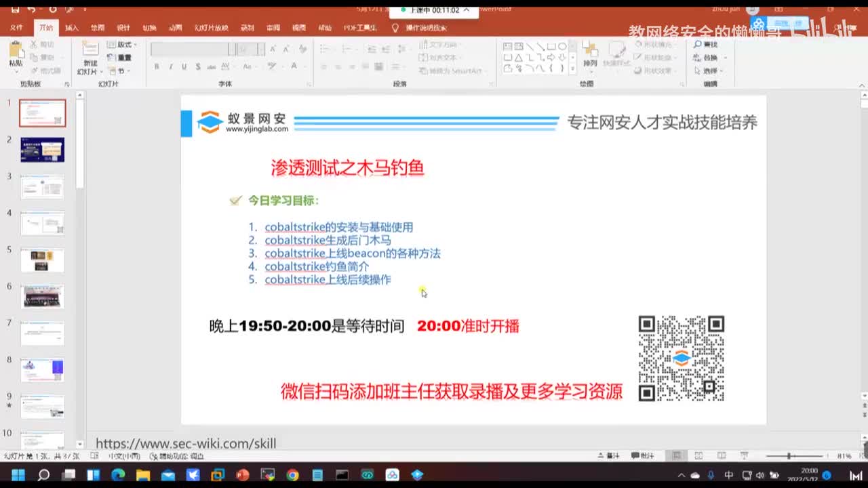Expand the shapes gallery More arrow
The height and width of the screenshot is (488, 868).
(x=572, y=68)
